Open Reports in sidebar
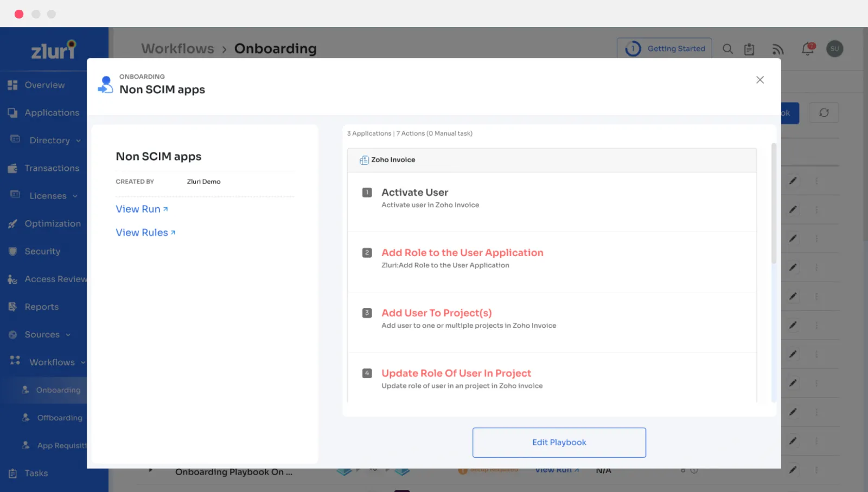868x492 pixels. (x=41, y=306)
